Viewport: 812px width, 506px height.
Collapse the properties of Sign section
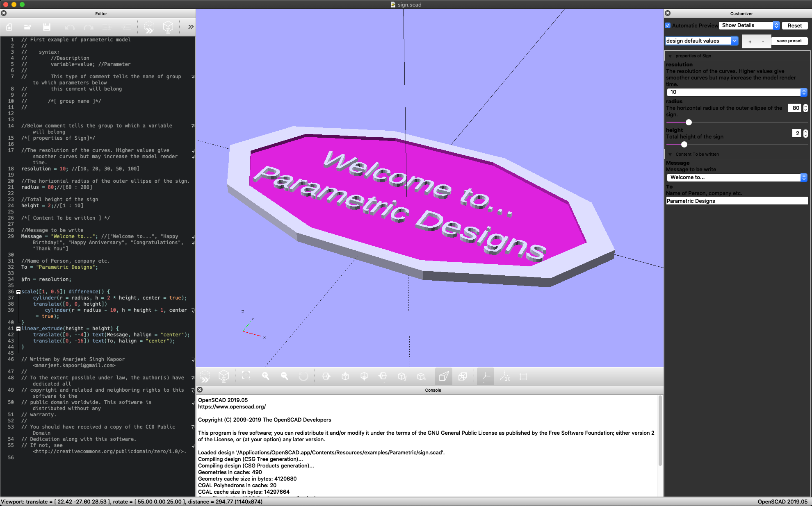670,56
